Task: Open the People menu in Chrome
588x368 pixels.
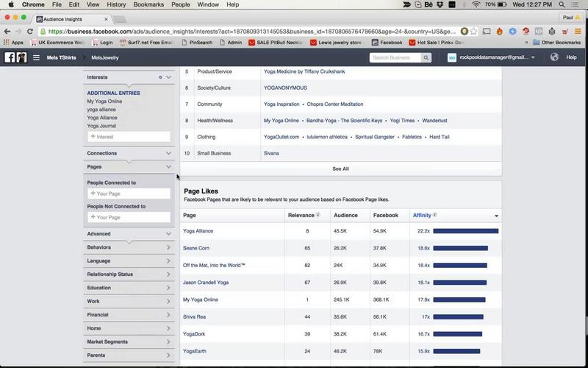Action: pos(180,4)
